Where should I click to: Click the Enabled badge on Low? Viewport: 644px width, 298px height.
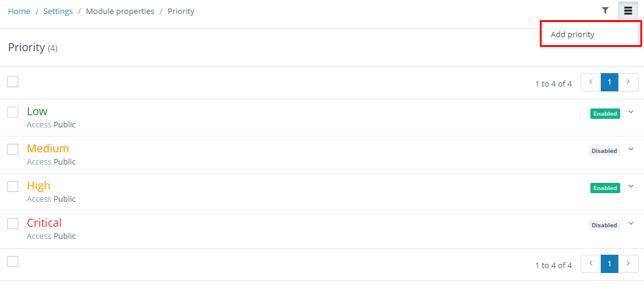(605, 113)
